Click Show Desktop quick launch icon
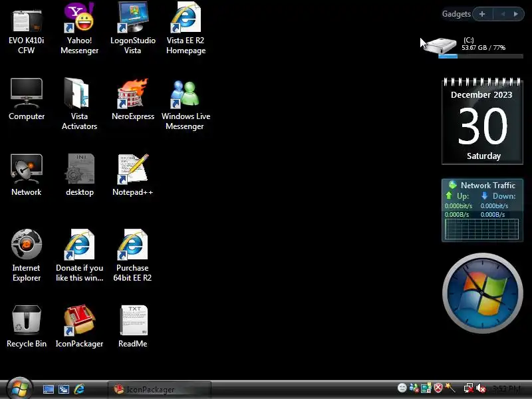Screen dimensions: 532x399 (x=48, y=389)
